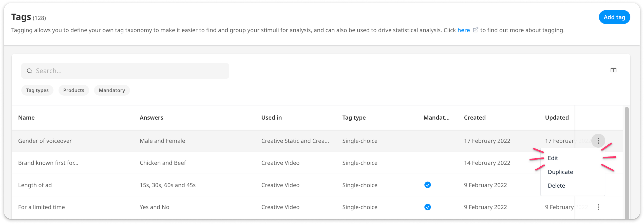The image size is (644, 224).
Task: Expand the Products filter
Action: [74, 90]
